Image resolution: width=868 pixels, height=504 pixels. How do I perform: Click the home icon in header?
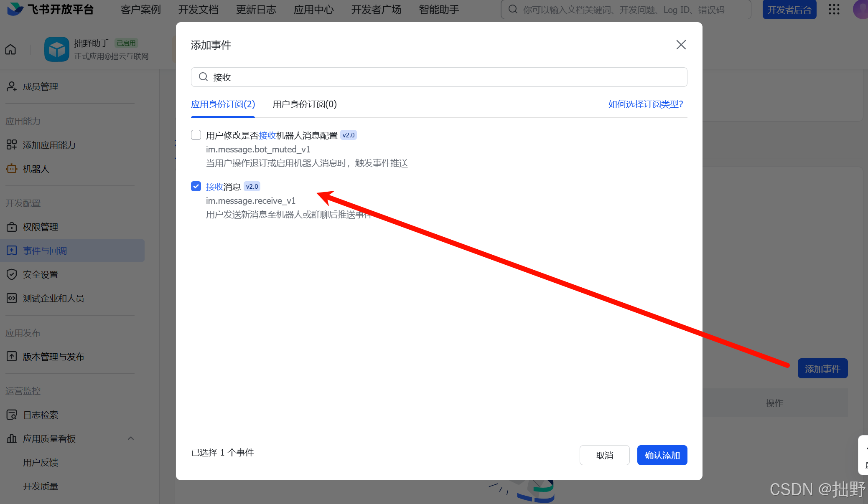[x=11, y=50]
